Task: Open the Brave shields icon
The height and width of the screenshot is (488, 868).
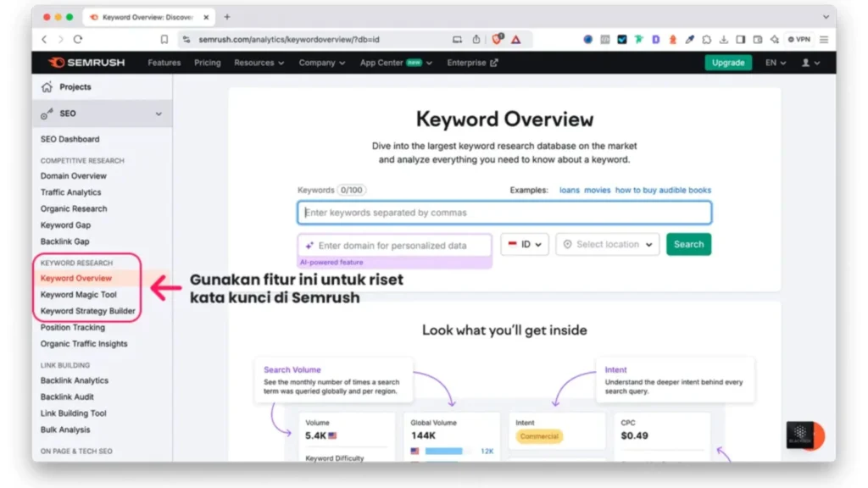Action: pos(497,39)
